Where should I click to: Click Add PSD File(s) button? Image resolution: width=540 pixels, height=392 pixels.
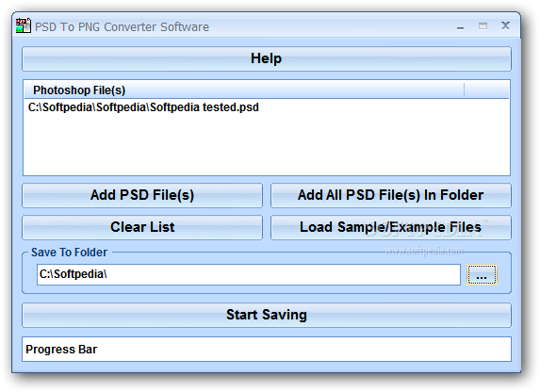click(x=142, y=195)
